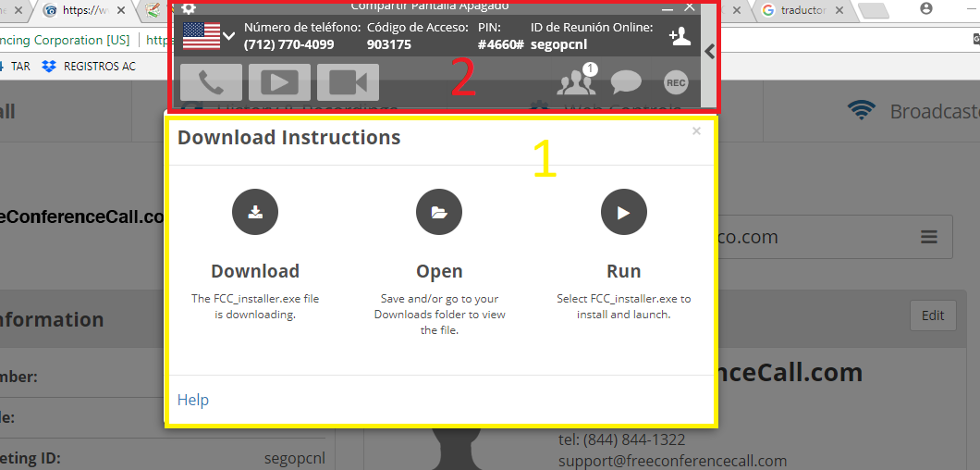Close the Download Instructions dialog
Viewport: 980px width, 470px height.
(x=696, y=131)
